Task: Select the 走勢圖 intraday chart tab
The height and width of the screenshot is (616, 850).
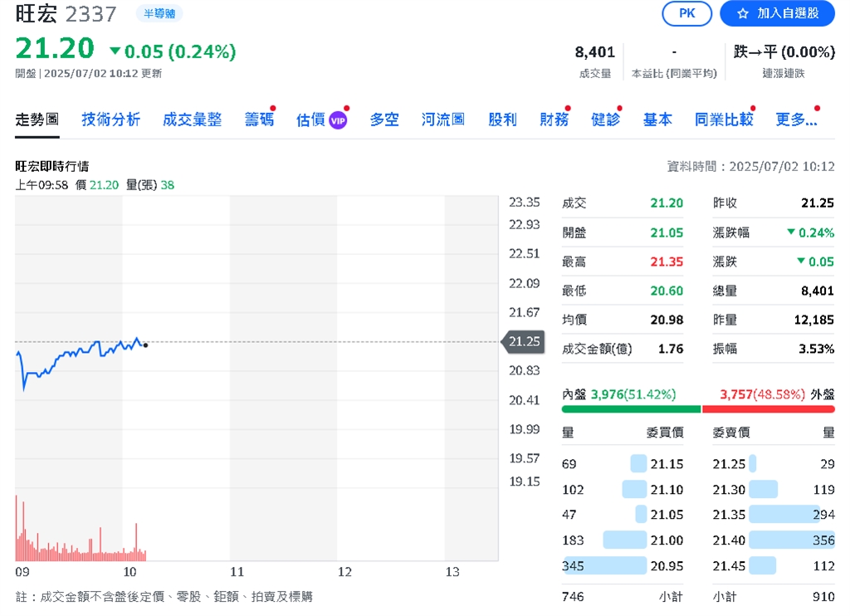Action: (x=37, y=119)
